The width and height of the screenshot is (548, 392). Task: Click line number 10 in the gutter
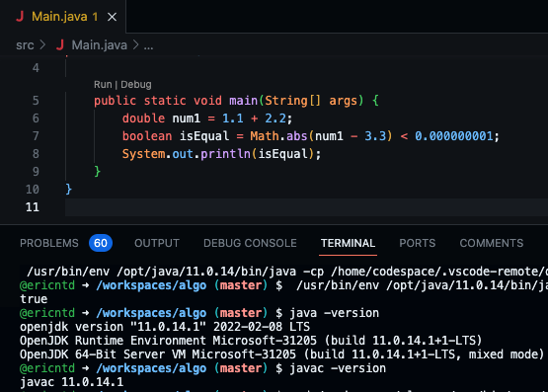pos(33,190)
